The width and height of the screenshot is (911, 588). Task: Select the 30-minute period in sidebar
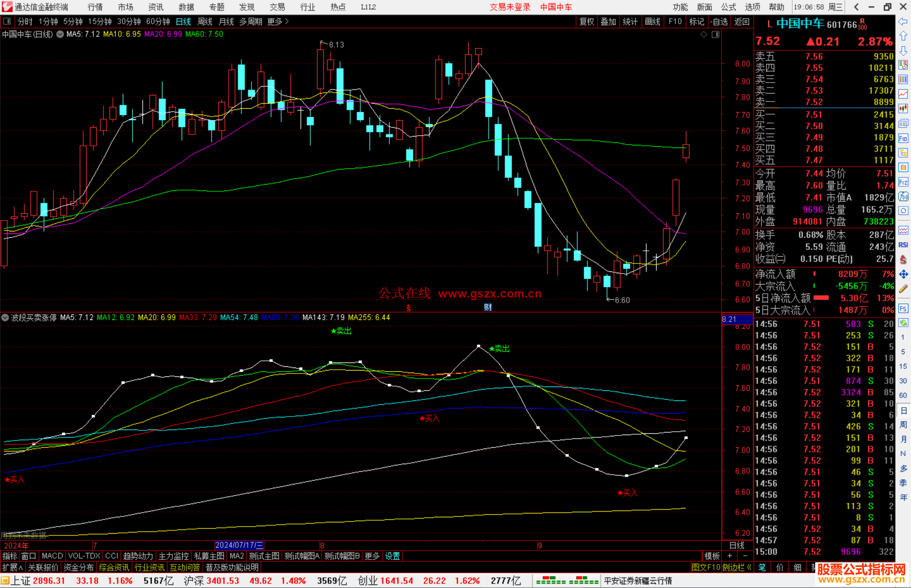coord(903,381)
